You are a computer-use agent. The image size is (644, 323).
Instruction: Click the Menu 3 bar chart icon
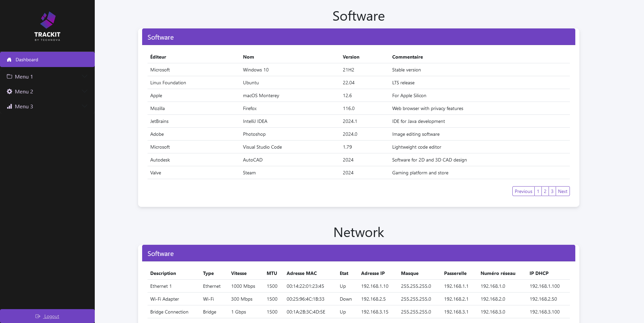click(x=9, y=106)
